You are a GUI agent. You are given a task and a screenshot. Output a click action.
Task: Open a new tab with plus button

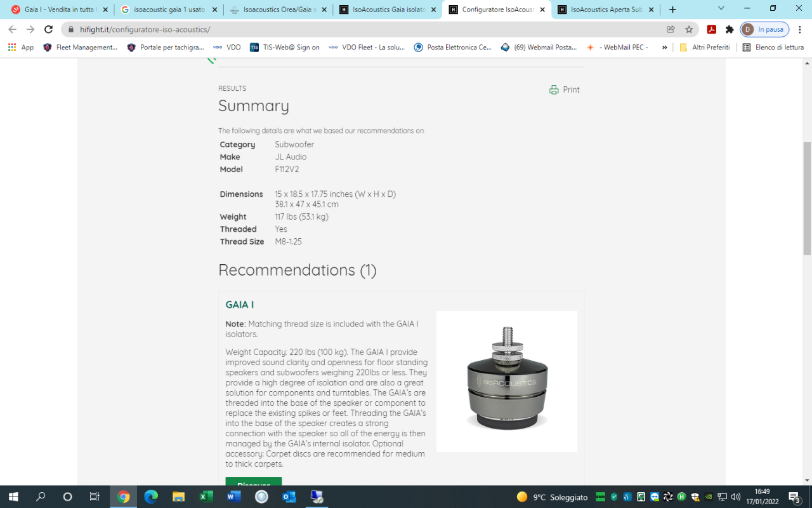(672, 10)
